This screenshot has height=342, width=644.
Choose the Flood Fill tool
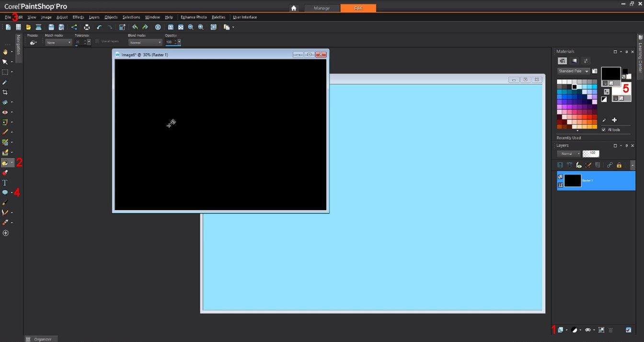point(5,163)
